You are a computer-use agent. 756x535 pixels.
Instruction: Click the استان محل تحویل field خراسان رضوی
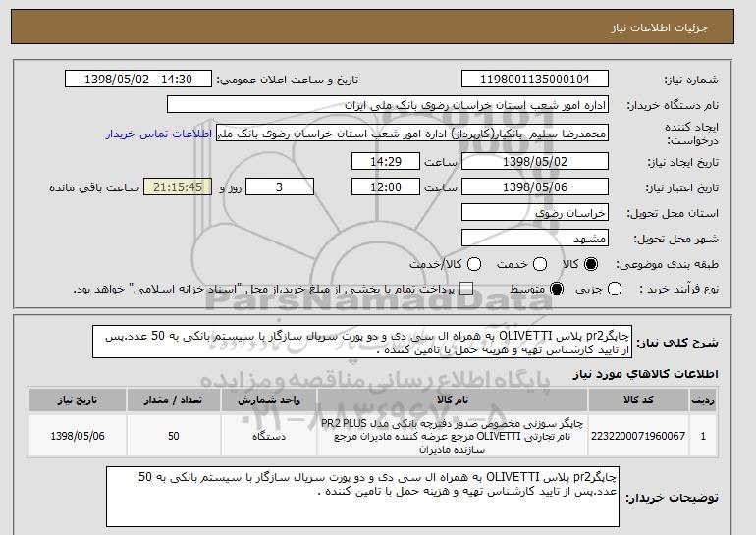click(x=535, y=213)
